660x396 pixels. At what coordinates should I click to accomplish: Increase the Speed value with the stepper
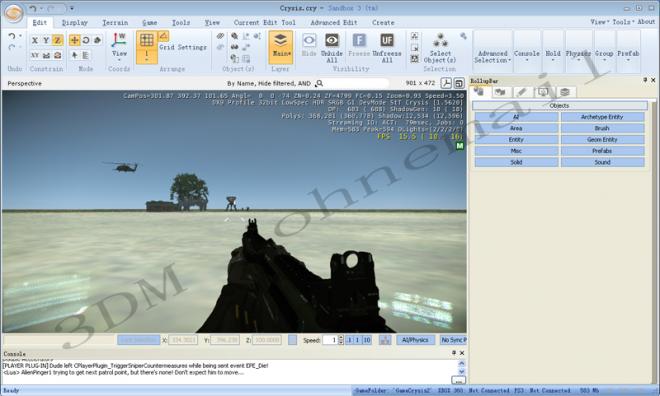click(341, 338)
